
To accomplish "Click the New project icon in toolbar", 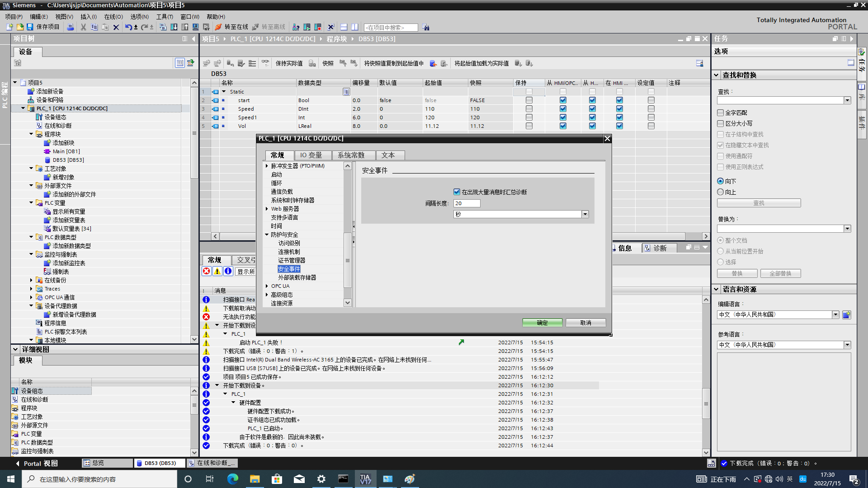I will [x=9, y=27].
